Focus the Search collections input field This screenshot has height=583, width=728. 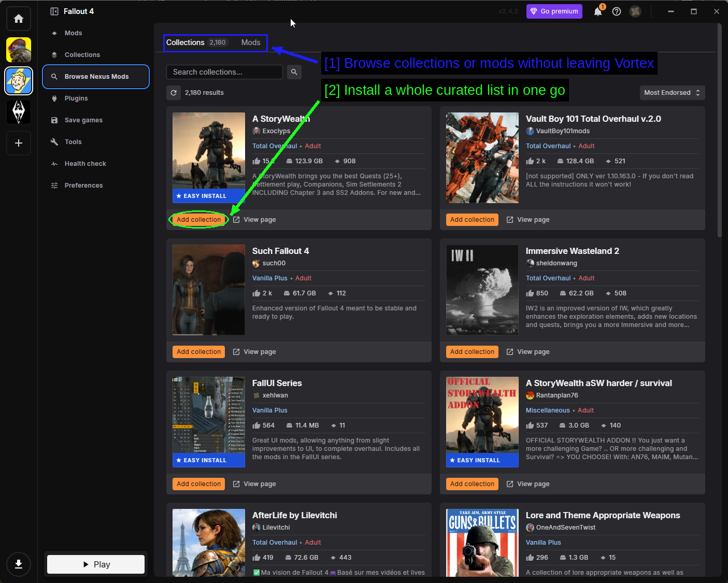[224, 72]
